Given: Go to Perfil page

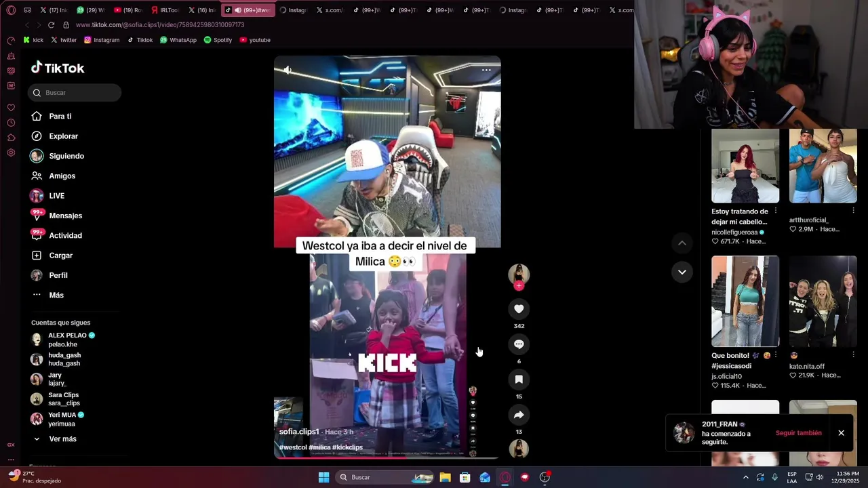Looking at the screenshot, I should point(50,275).
